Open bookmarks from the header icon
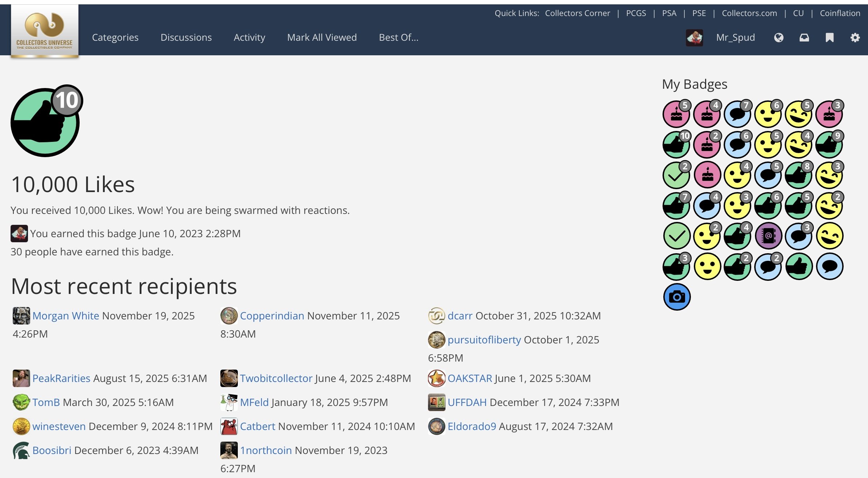The height and width of the screenshot is (478, 868). 829,37
